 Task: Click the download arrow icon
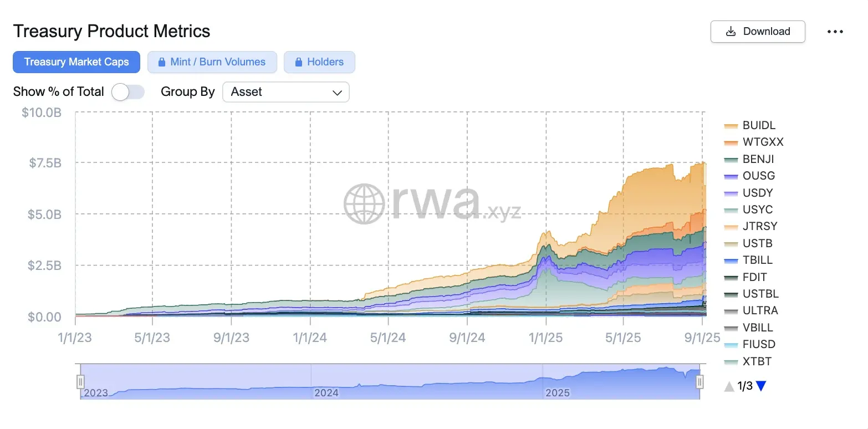(x=731, y=32)
